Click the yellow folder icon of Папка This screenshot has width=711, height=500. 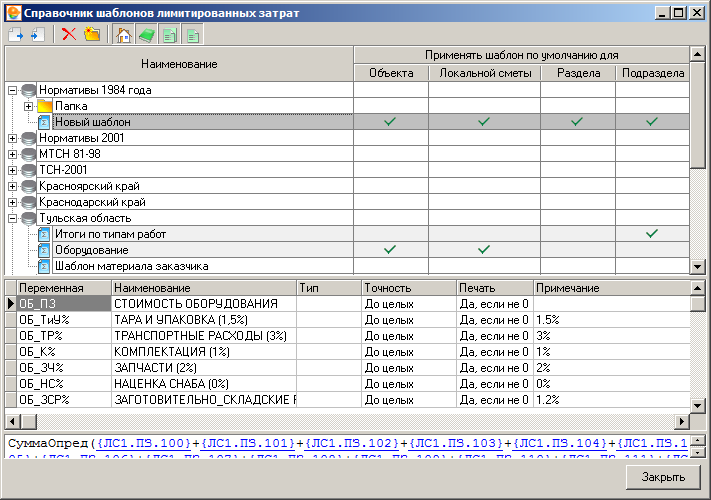click(44, 106)
